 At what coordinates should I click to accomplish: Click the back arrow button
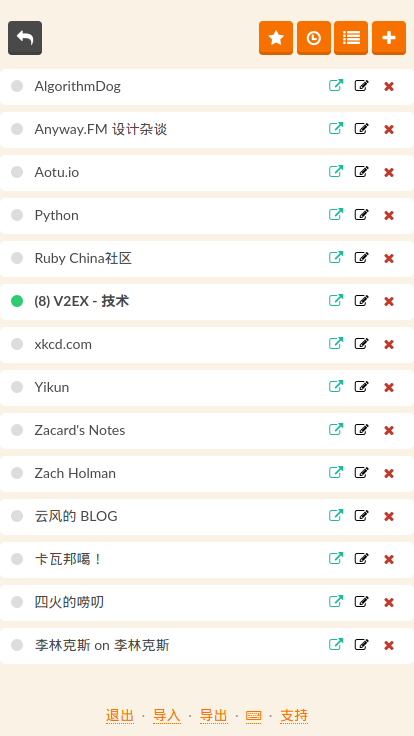click(25, 38)
